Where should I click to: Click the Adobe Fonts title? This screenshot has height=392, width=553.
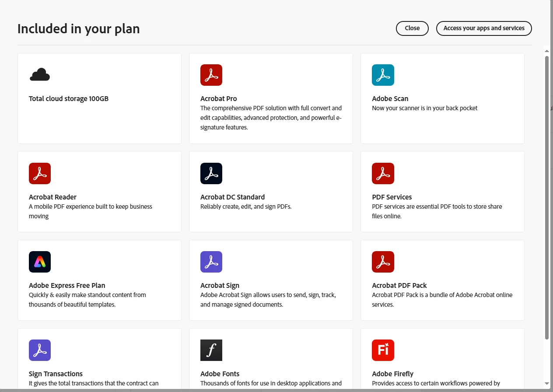[220, 374]
